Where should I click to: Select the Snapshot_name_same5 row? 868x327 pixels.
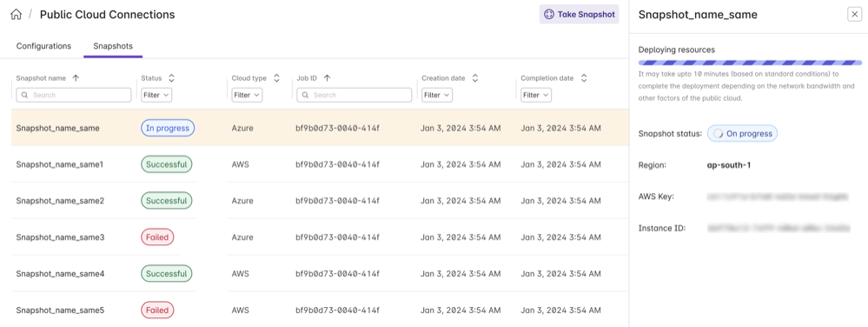[x=320, y=310]
